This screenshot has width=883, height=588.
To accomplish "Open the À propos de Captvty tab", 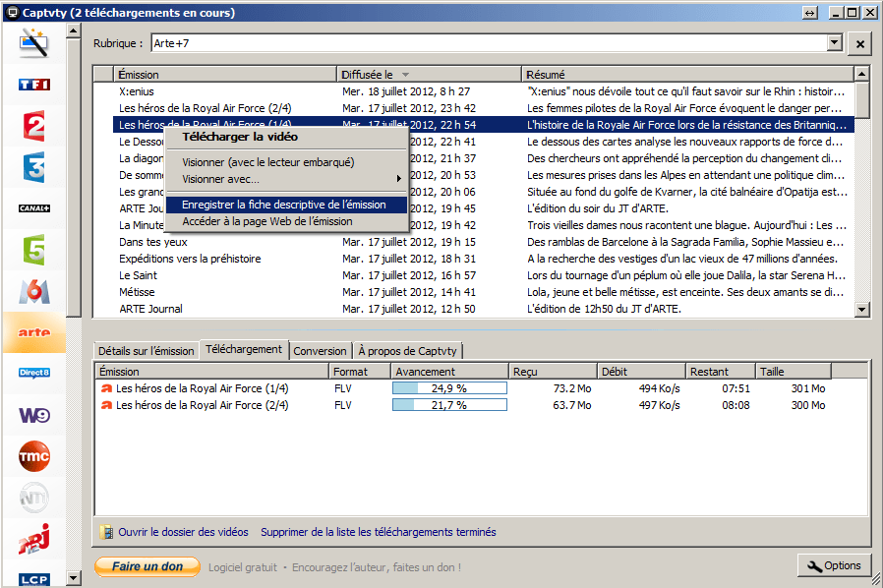I will point(407,351).
